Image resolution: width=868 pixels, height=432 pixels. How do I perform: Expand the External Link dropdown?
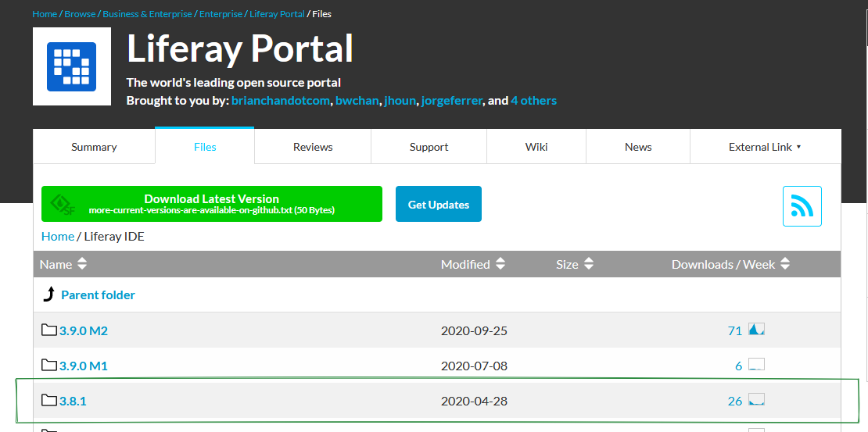[765, 147]
